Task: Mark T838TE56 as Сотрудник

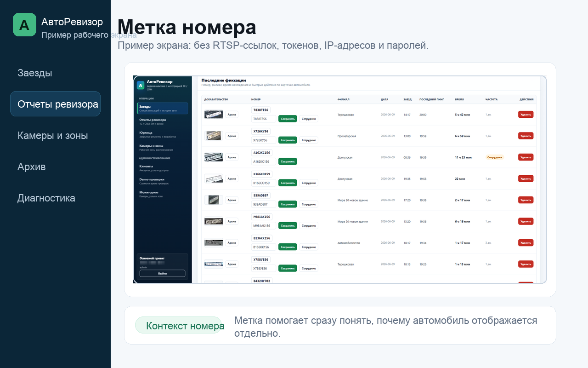Action: (x=309, y=119)
